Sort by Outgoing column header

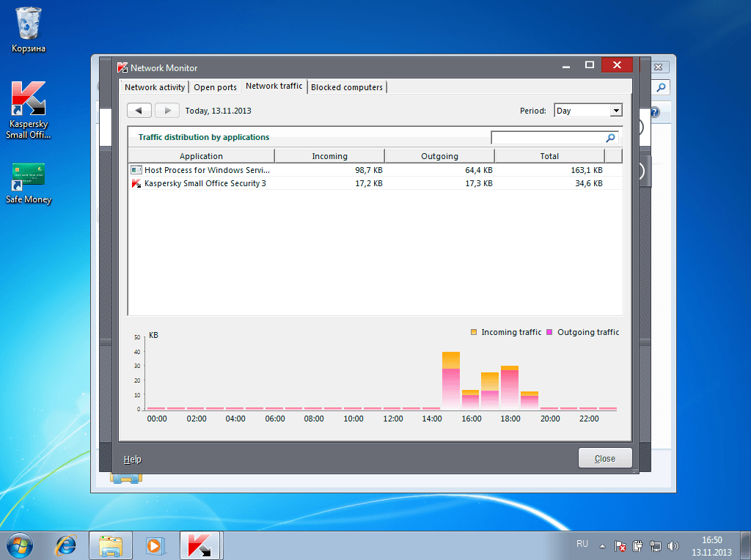point(440,156)
